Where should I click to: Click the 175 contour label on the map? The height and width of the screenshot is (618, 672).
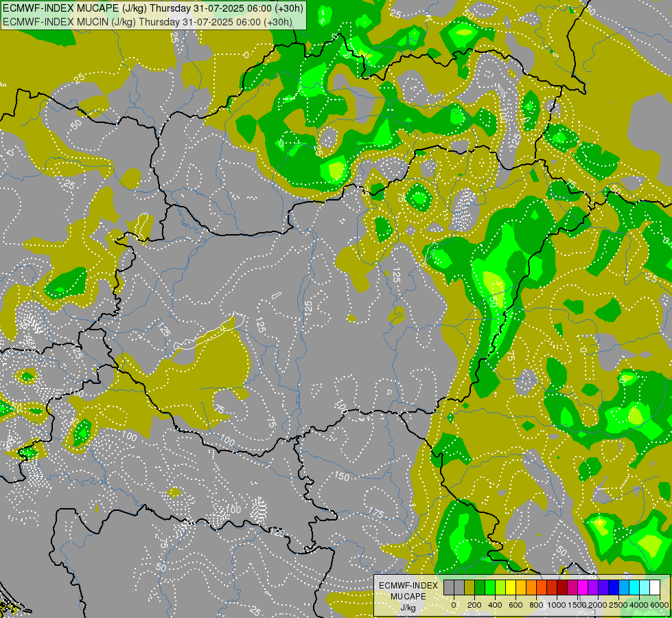376,512
